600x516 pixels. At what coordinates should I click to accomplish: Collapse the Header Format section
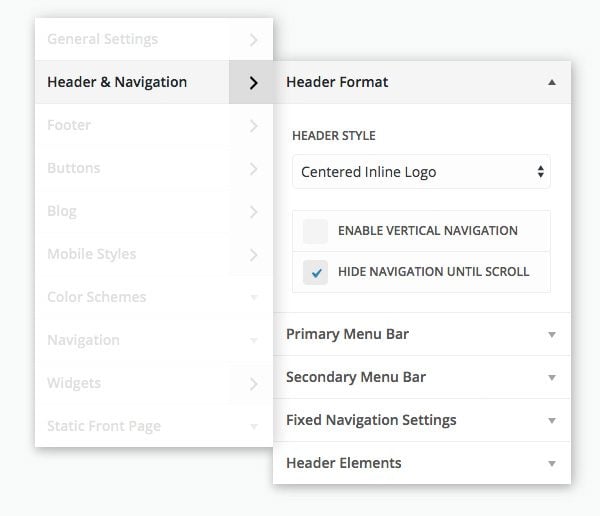click(551, 83)
